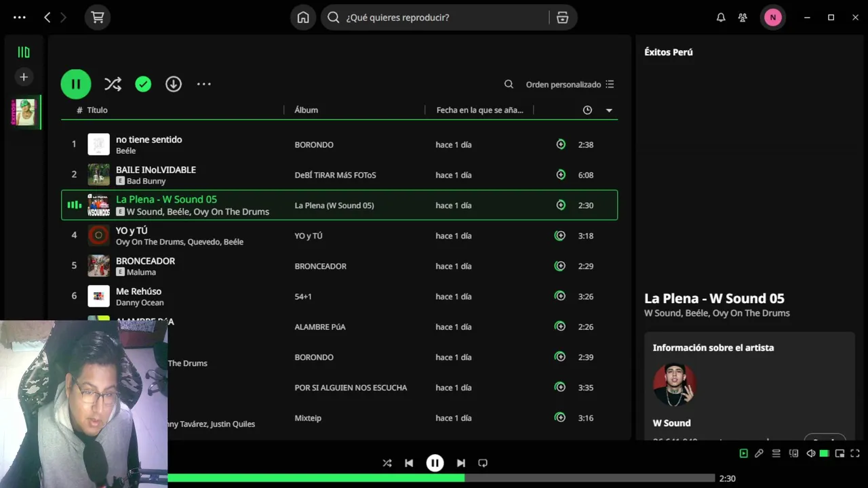868x488 pixels.
Task: Click 'BRONCEADOR' album cover thumbnail
Action: [98, 266]
